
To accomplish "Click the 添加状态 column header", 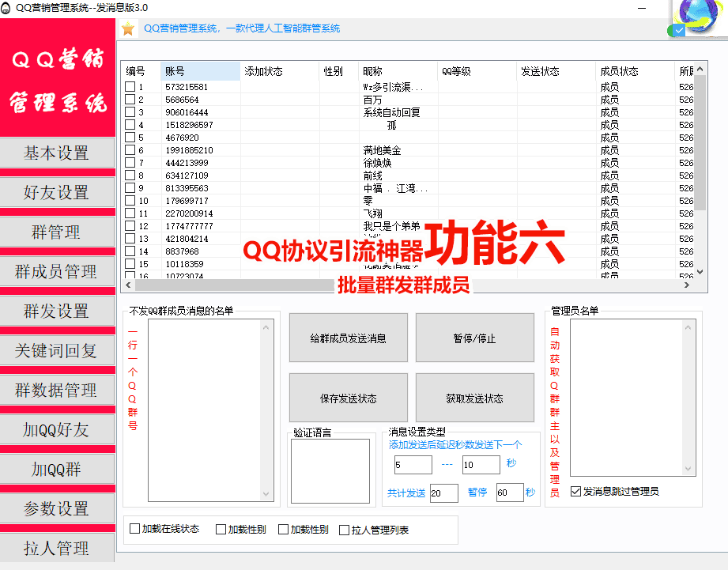I will click(280, 71).
